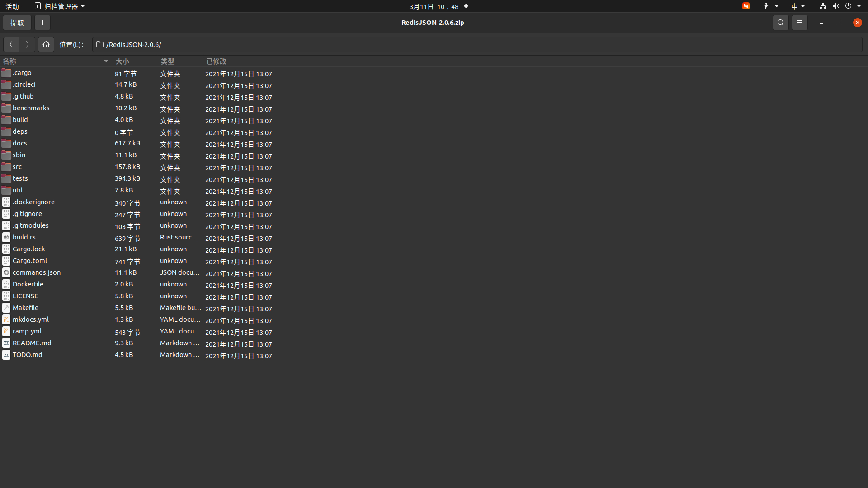Viewport: 868px width, 488px height.
Task: Click the Makefile file icon
Action: [6, 308]
